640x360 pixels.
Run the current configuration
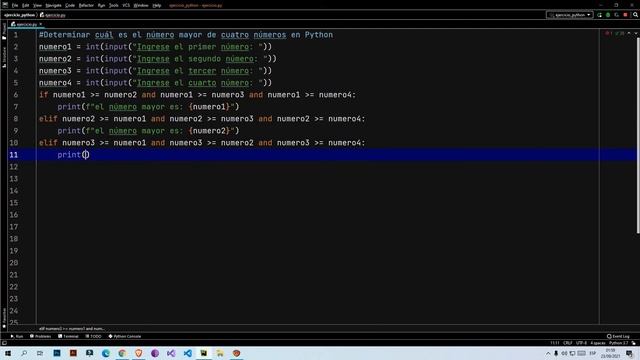click(599, 15)
